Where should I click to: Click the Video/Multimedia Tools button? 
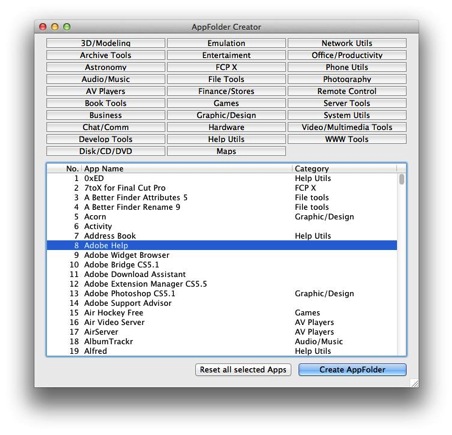point(347,127)
